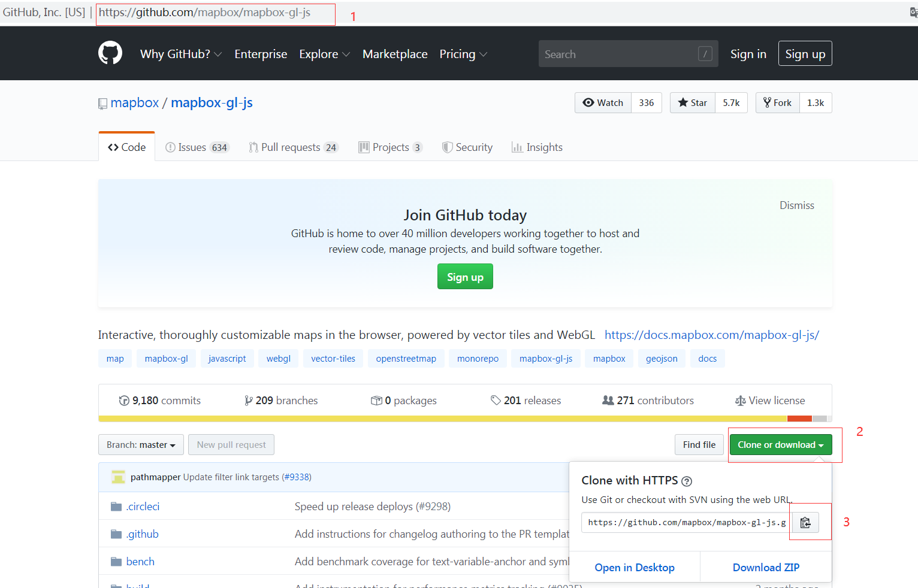
Task: Click the slash shortcut icon in the search box
Action: pyautogui.click(x=705, y=54)
